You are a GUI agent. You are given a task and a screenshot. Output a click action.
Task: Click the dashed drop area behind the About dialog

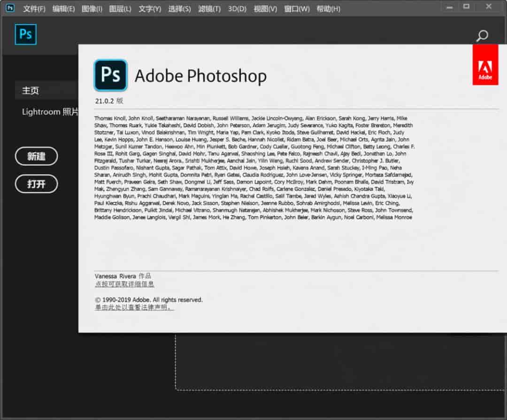coord(339,362)
